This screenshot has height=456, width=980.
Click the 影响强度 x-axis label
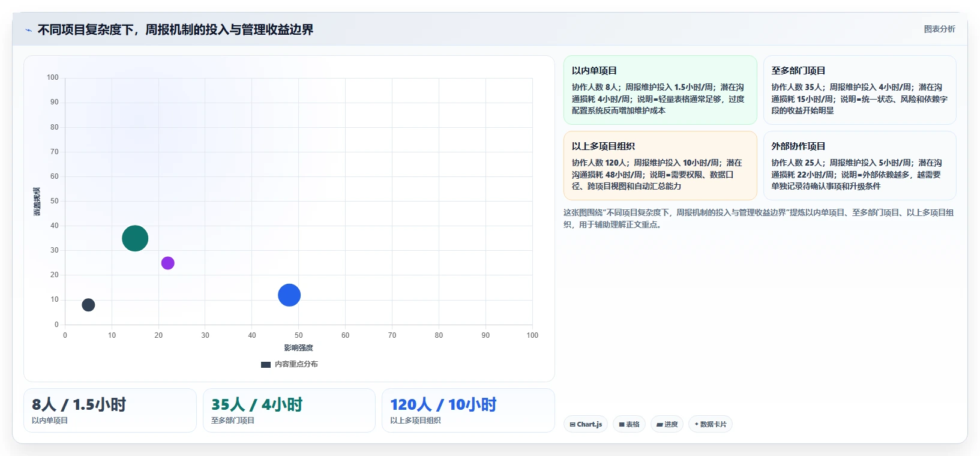298,348
